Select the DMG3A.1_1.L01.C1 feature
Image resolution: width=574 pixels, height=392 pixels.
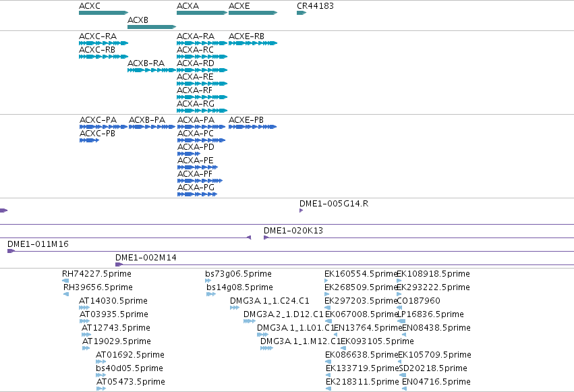(x=263, y=335)
